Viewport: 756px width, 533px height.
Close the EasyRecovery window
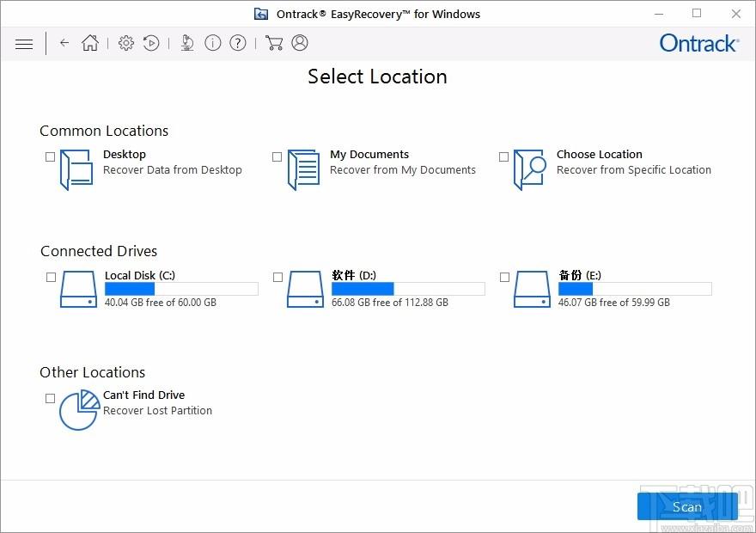[x=735, y=14]
